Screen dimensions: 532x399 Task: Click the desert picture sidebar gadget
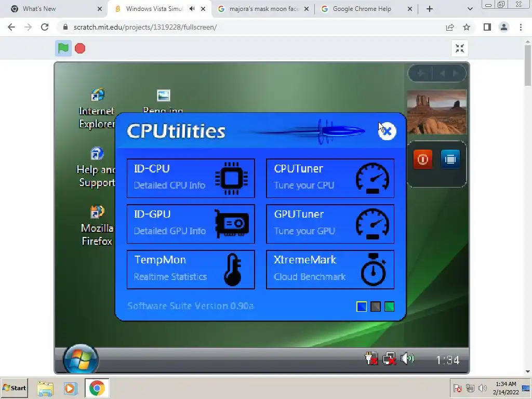coord(436,112)
